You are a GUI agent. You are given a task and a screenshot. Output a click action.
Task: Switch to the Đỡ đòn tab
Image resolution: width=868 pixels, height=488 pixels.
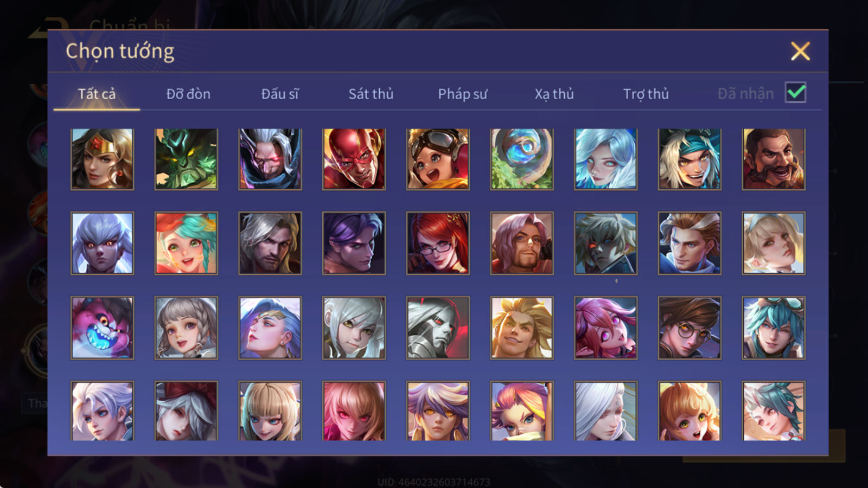click(x=188, y=94)
